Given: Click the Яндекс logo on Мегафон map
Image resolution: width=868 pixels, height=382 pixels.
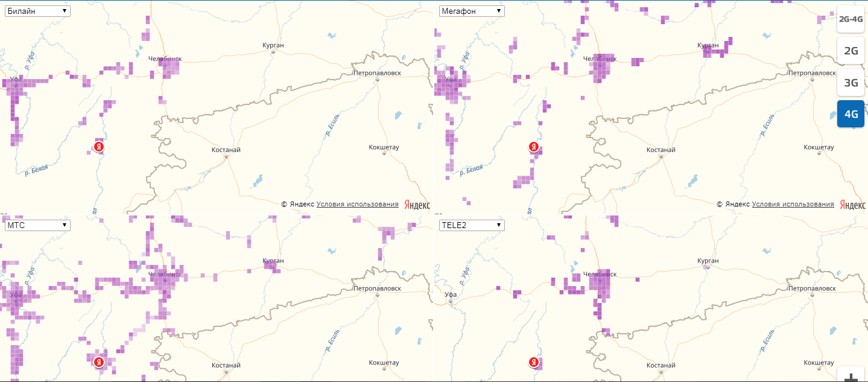Looking at the screenshot, I should 852,205.
